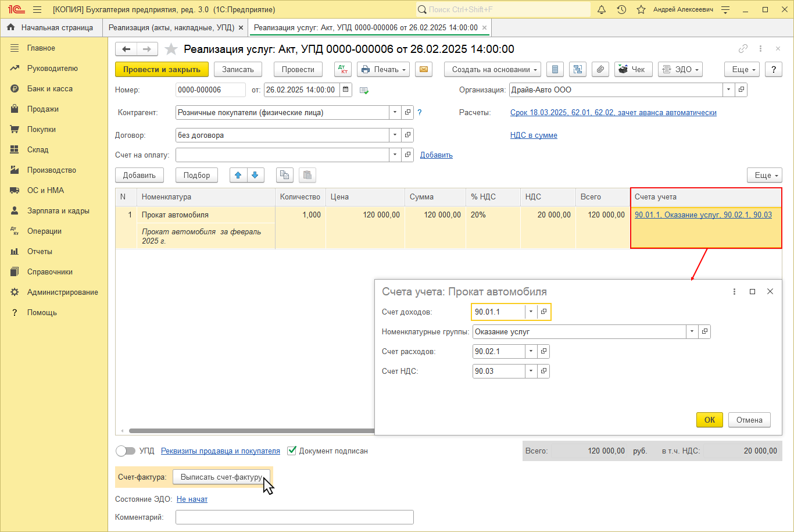794x532 pixels.
Task: Open the history clock icon
Action: pos(621,10)
